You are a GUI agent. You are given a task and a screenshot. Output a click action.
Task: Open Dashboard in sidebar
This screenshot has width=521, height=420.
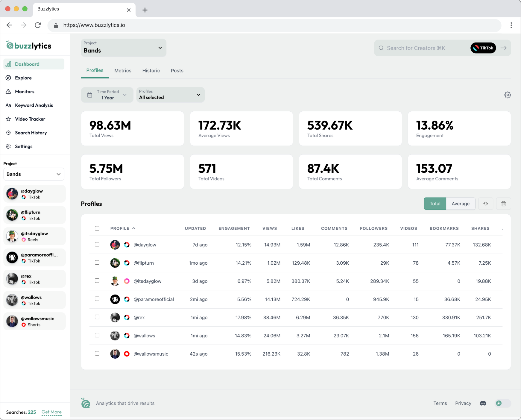pos(34,64)
